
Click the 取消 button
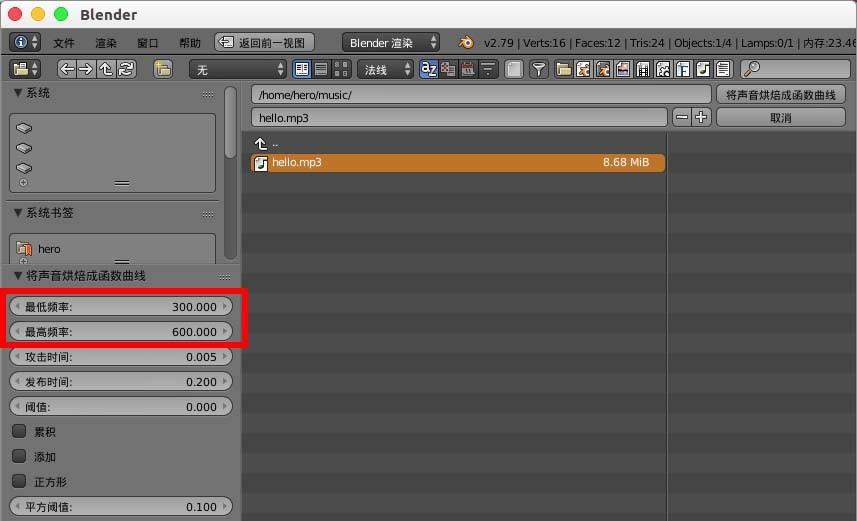click(780, 118)
